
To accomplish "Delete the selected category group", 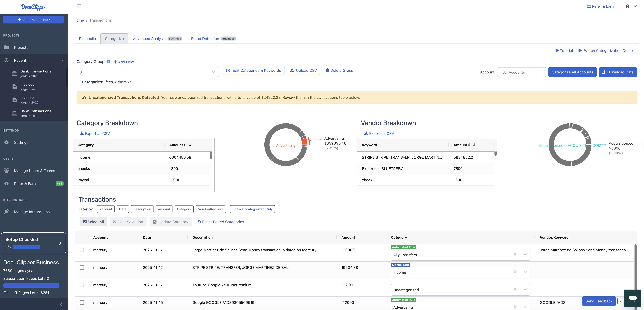I will tap(339, 70).
